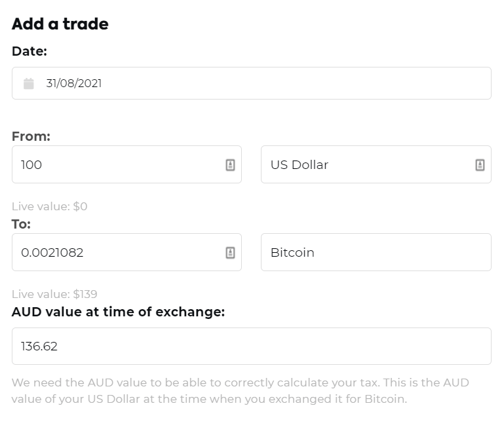This screenshot has height=429, width=504.
Task: Click the "Live value: $0" text
Action: (x=50, y=207)
